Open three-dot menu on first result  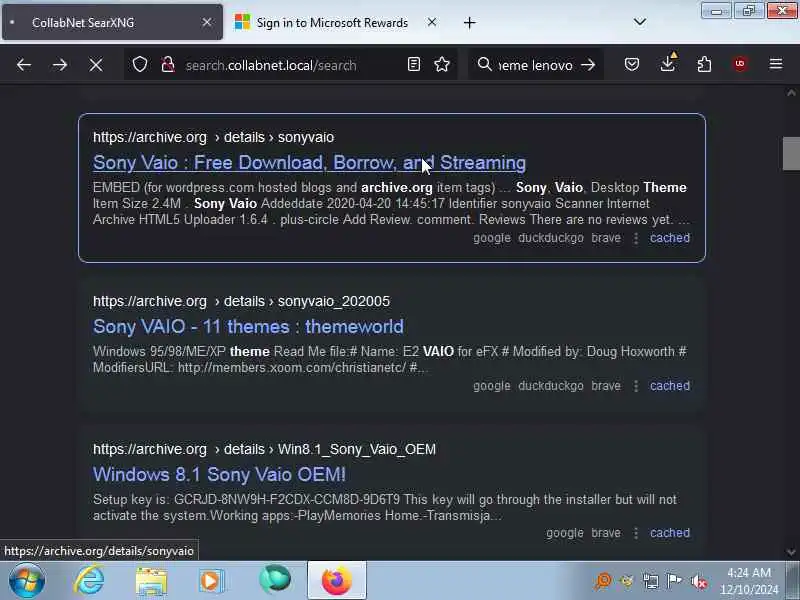pyautogui.click(x=636, y=238)
